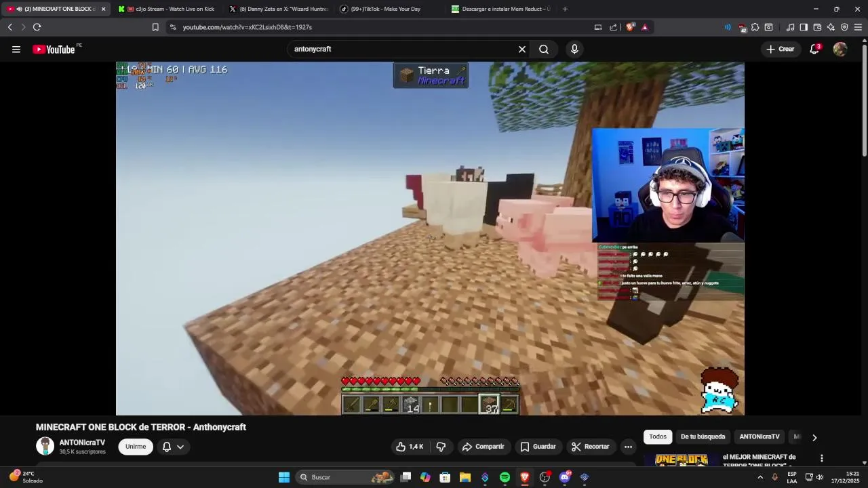Switch to c3jo Stream Kick tab
The width and height of the screenshot is (868, 488).
166,9
